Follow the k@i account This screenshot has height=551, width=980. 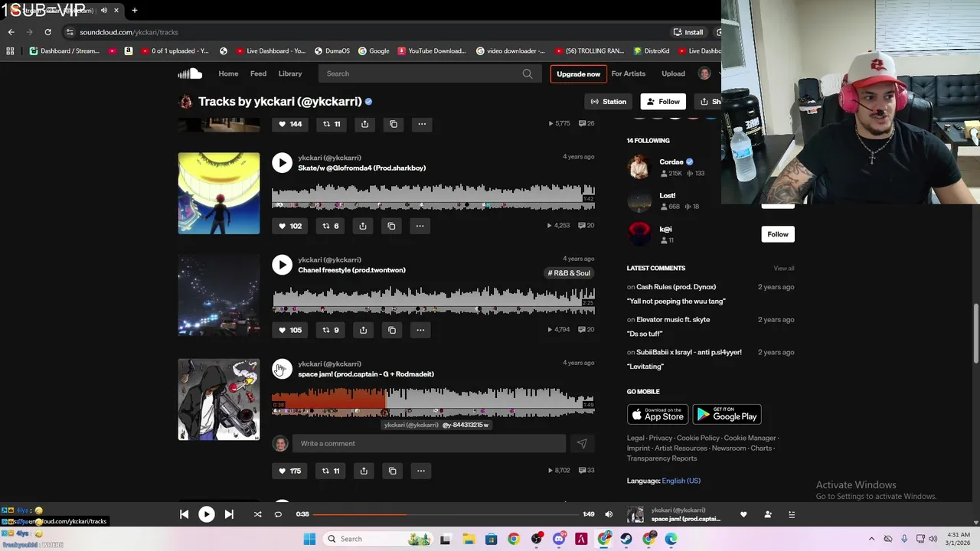[x=778, y=234]
